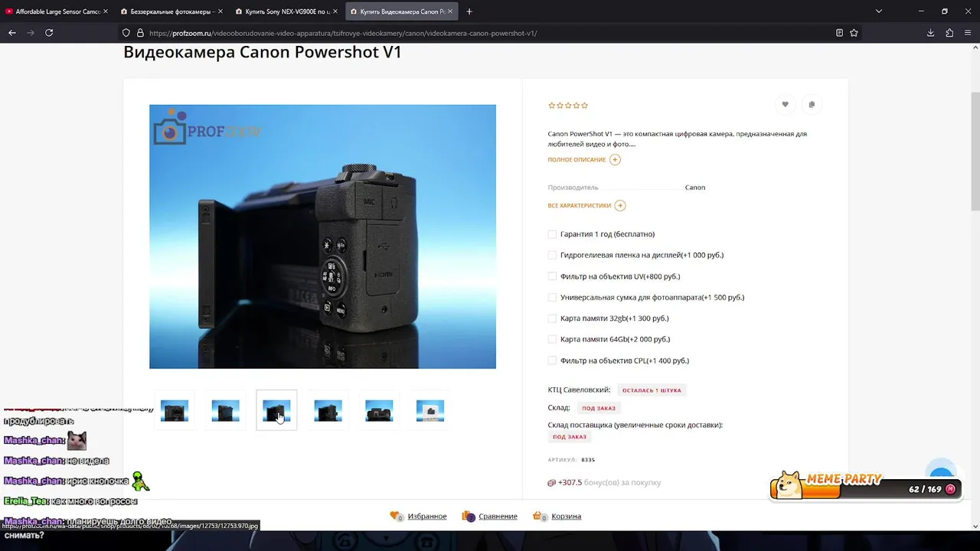Click the +307.5 бонус(ов) за покупку text

coord(609,483)
